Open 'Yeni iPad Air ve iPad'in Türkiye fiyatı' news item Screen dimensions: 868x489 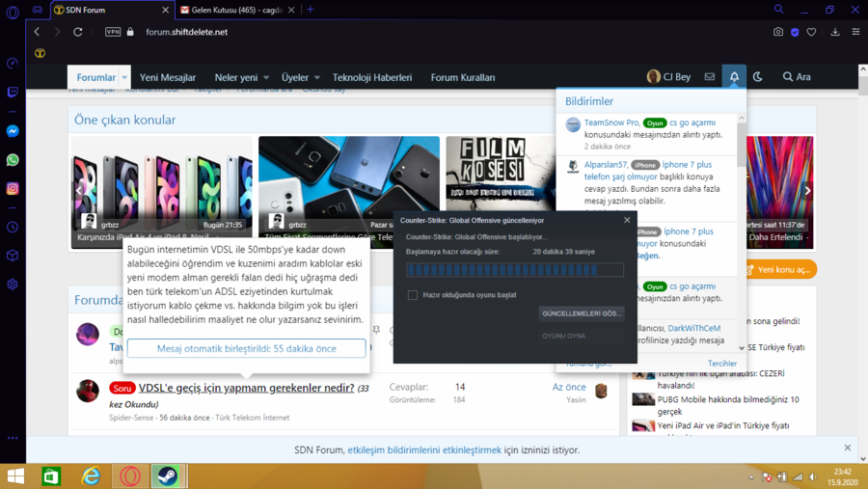coord(723,426)
